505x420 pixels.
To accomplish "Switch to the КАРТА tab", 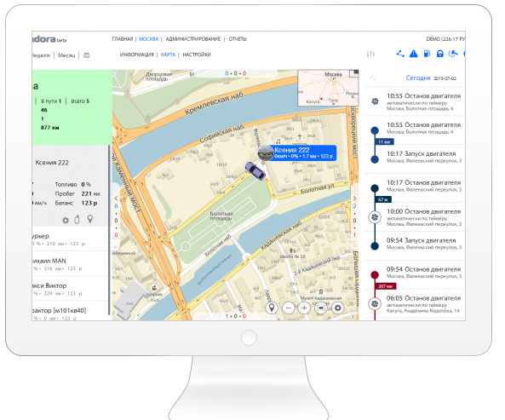I will pyautogui.click(x=168, y=55).
